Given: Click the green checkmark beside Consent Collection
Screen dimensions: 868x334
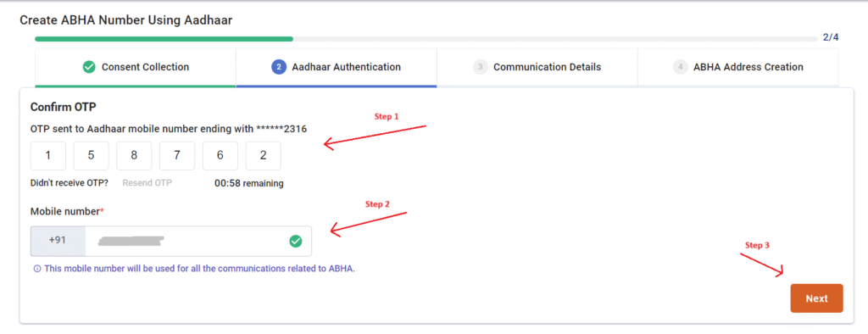Looking at the screenshot, I should [88, 67].
